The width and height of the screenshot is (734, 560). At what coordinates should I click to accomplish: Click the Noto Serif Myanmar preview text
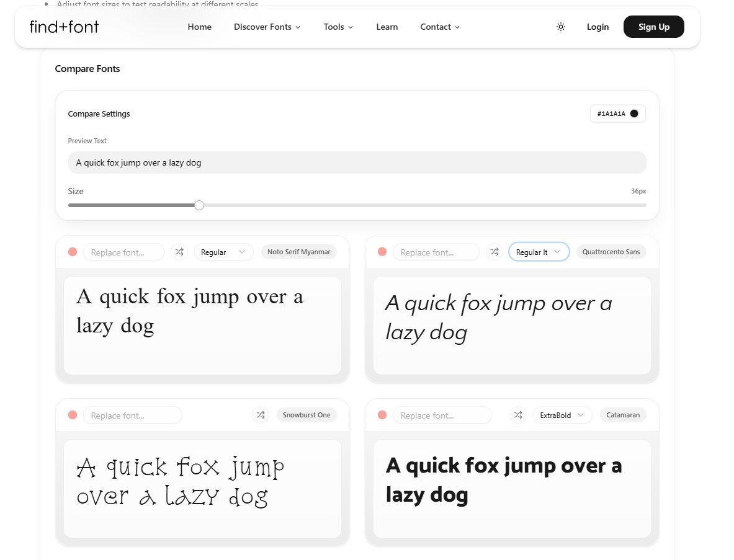click(x=190, y=311)
